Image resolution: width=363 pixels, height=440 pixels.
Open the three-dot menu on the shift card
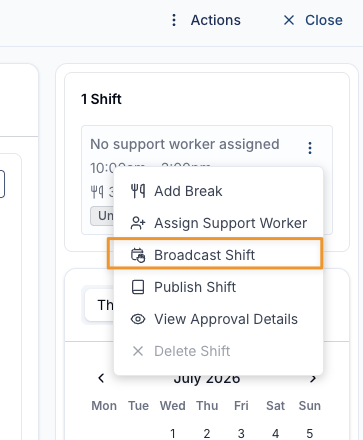pyautogui.click(x=310, y=148)
